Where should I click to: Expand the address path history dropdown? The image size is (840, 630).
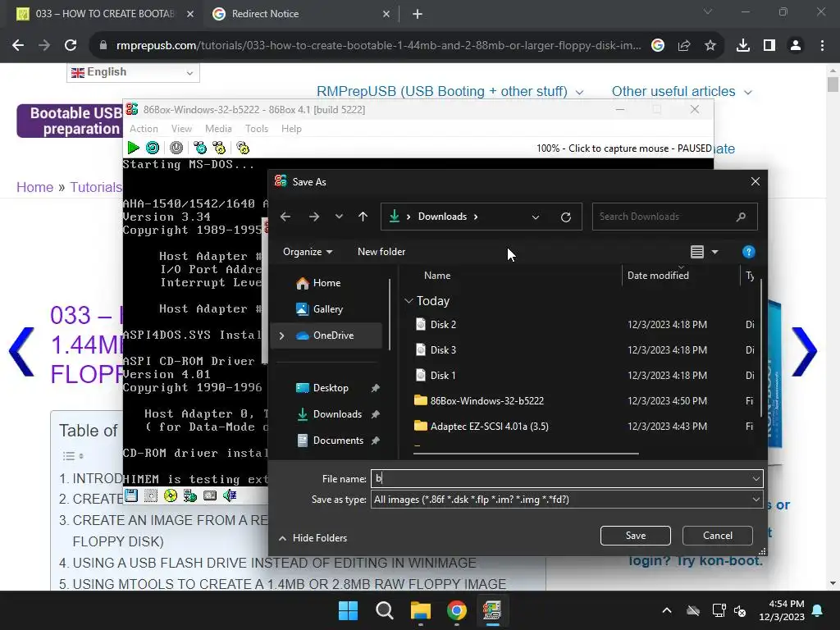535,217
